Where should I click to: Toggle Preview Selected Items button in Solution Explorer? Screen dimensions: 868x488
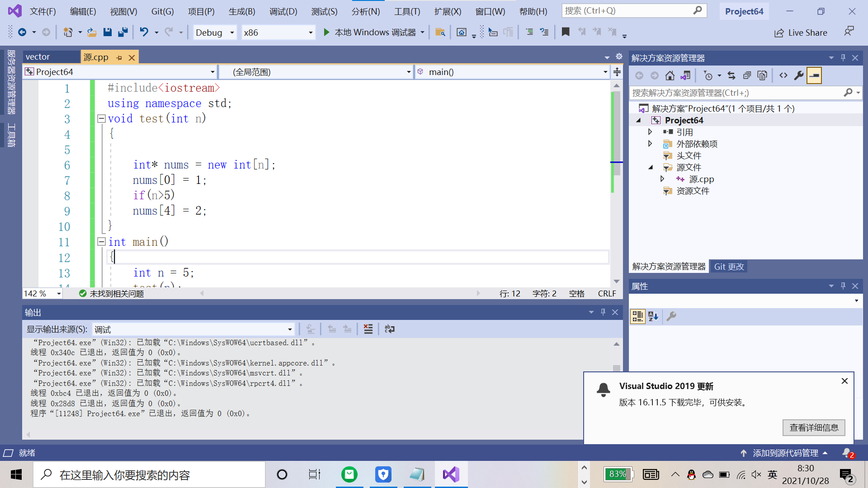(814, 75)
